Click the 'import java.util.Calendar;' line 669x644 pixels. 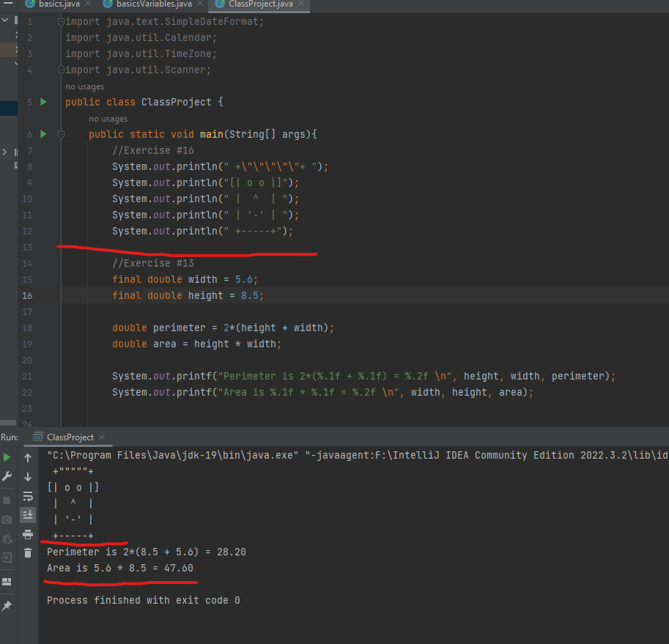[x=141, y=37]
